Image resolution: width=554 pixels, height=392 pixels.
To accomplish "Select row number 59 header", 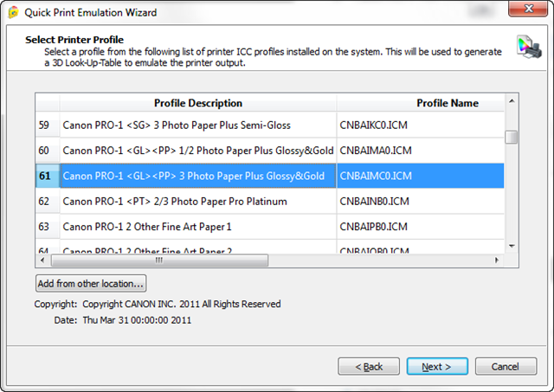I will [x=48, y=125].
